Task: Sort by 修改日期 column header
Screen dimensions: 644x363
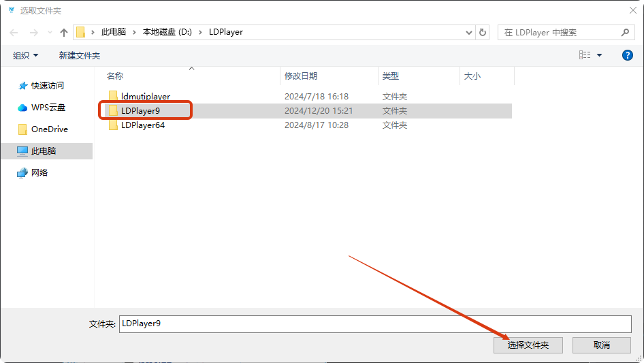Action: [x=301, y=76]
